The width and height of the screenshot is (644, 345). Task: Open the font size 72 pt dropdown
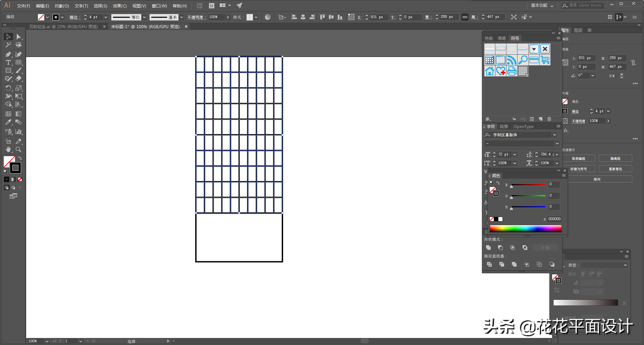pos(515,154)
